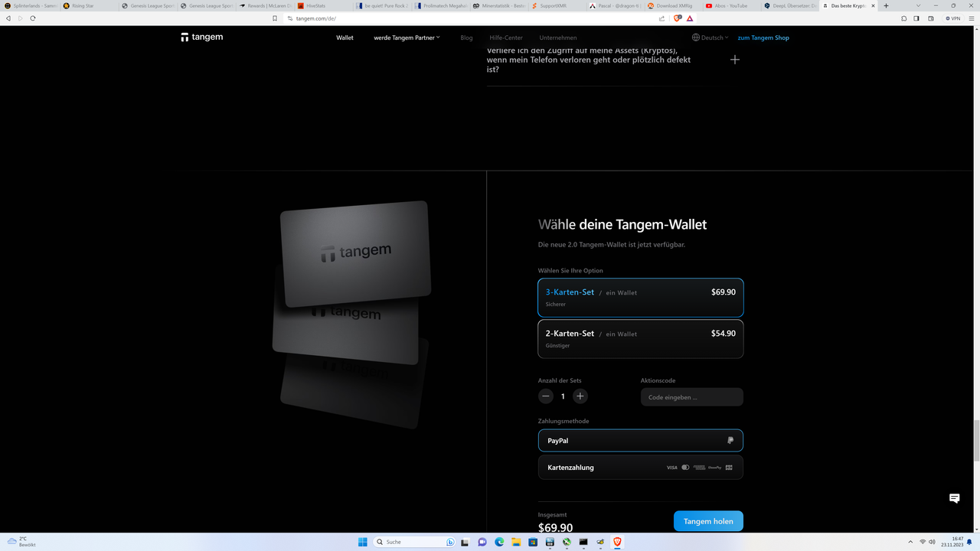980x551 pixels.
Task: Click the VPN button in toolbar
Action: [953, 18]
